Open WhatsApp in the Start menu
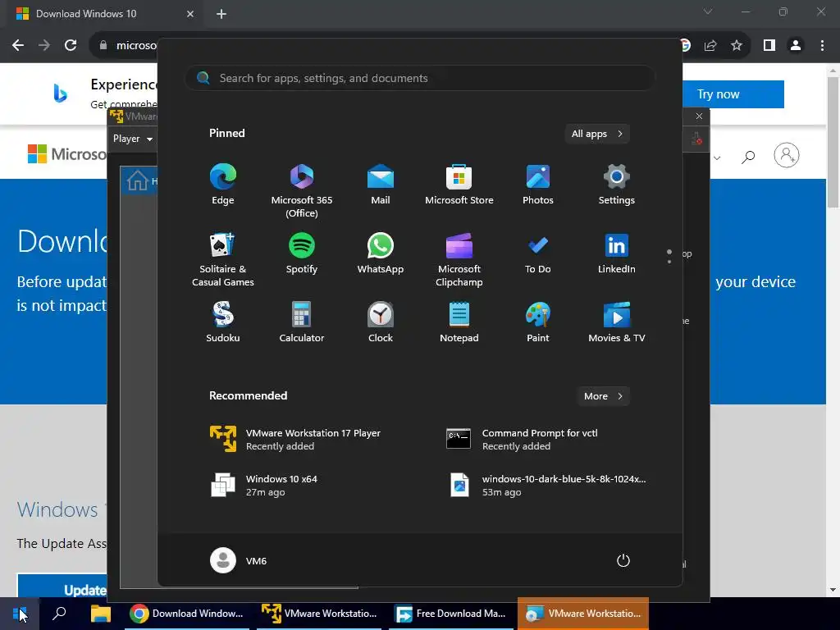Viewport: 840px width, 630px height. point(381,254)
